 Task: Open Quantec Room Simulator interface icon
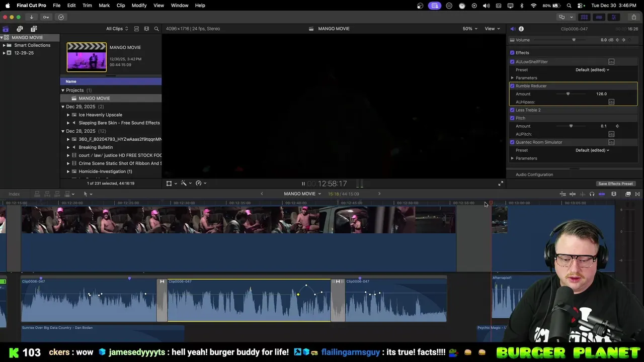coord(611,142)
